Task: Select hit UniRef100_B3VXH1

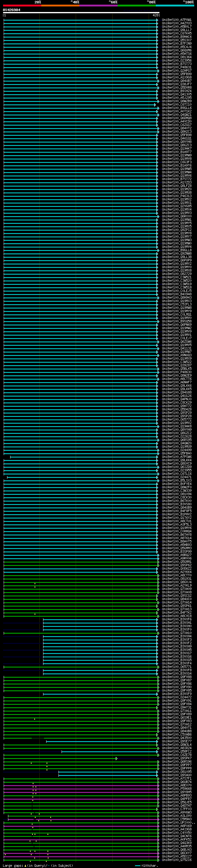Action: coord(177,623)
